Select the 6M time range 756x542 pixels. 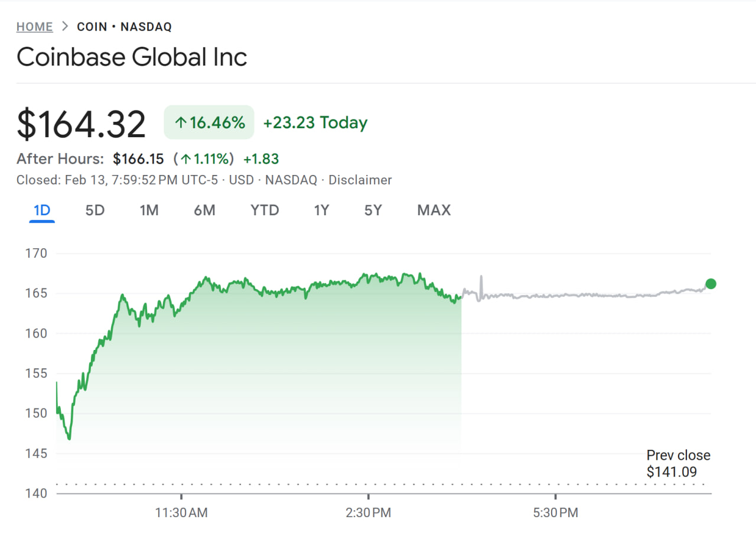coord(205,210)
